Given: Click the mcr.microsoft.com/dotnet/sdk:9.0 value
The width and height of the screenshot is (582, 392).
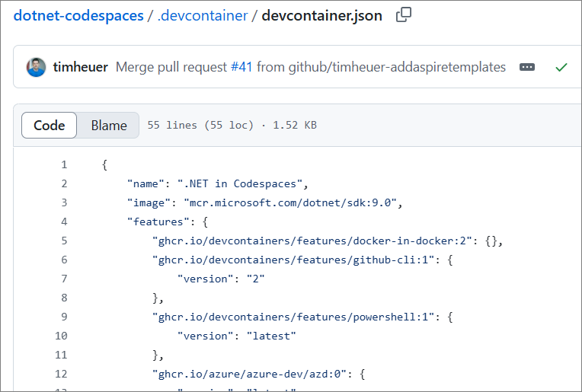Looking at the screenshot, I should tap(290, 203).
